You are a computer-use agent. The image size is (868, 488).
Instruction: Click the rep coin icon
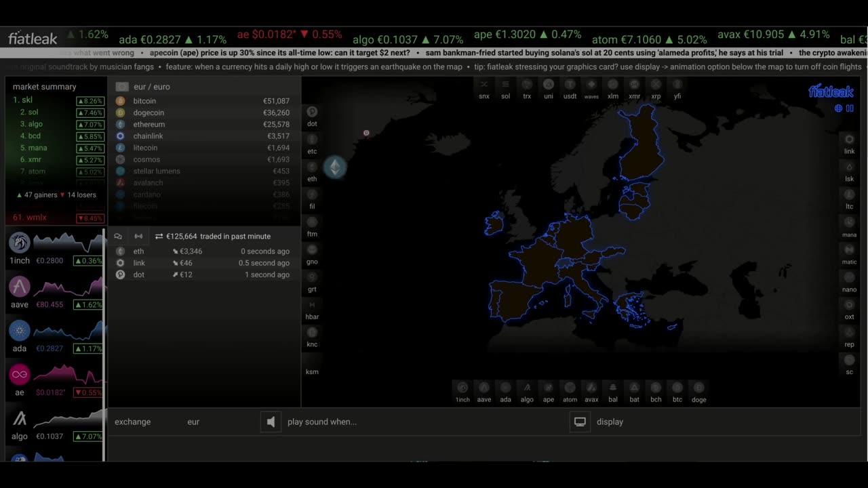click(849, 332)
